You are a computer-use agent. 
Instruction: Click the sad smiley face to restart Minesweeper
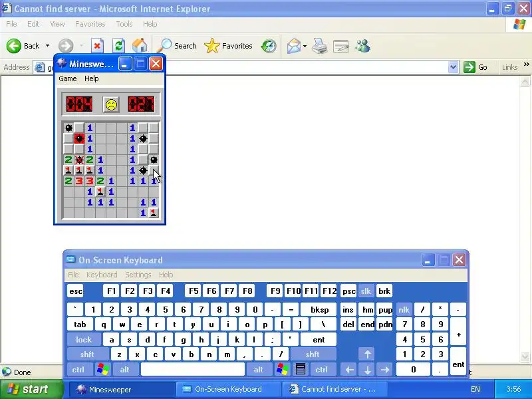111,104
